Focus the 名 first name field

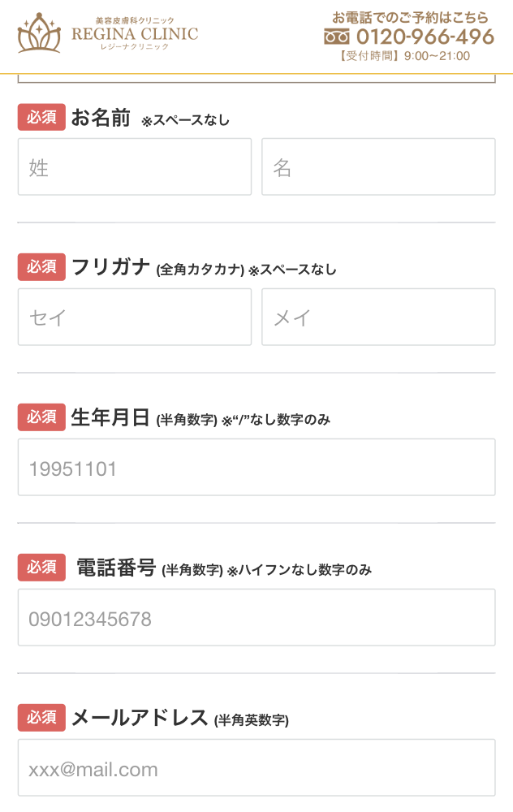(x=378, y=166)
